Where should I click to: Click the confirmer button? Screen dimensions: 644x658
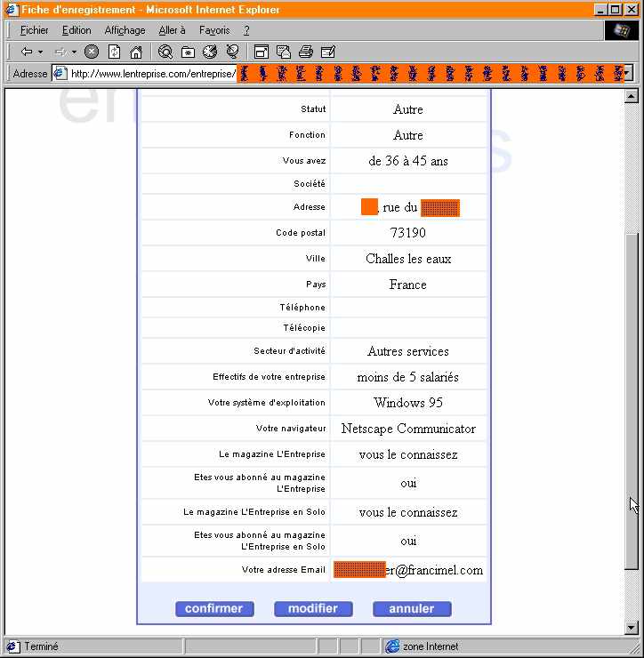tap(214, 608)
